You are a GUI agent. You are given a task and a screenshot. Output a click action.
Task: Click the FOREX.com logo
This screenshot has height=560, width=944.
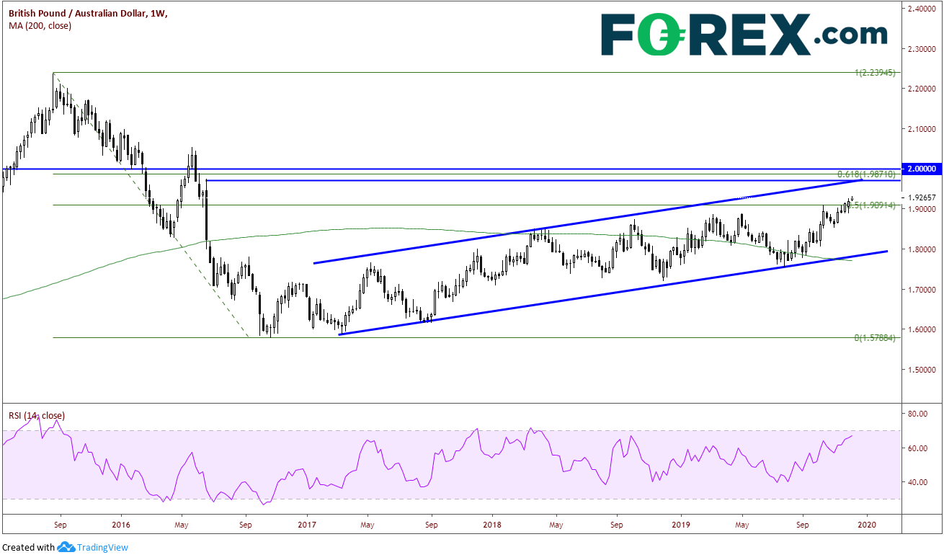744,34
